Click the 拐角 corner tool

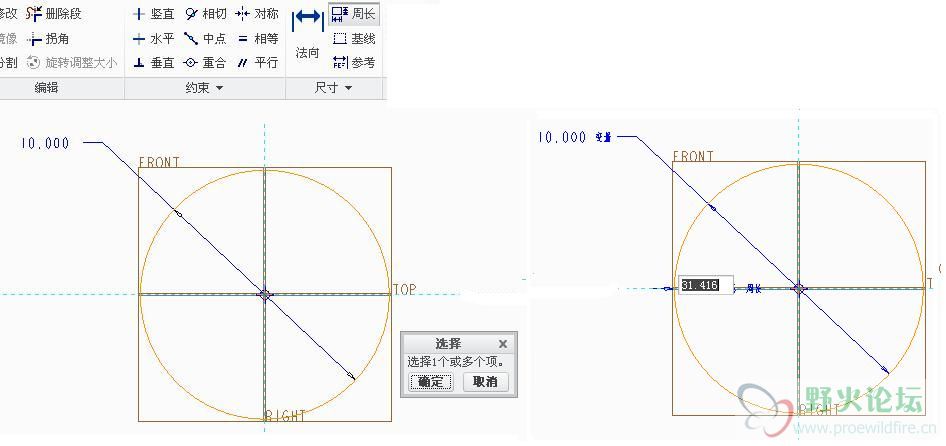click(48, 39)
